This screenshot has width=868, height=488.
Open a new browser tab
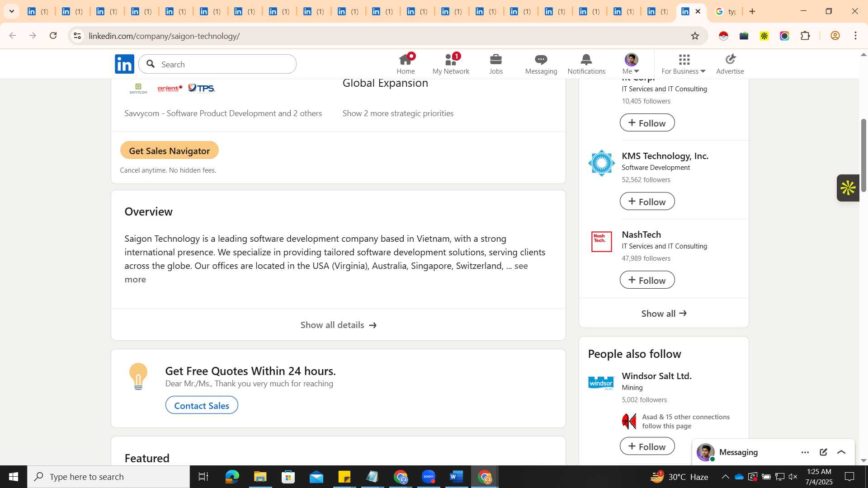(752, 11)
